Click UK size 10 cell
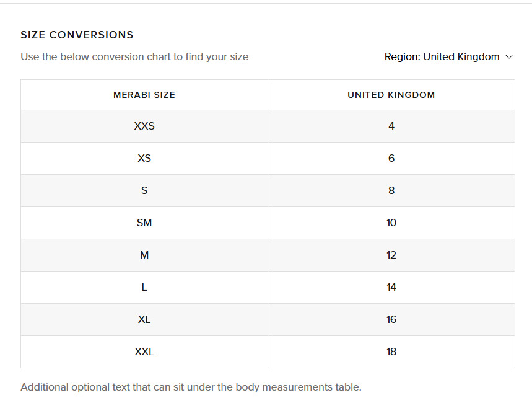Viewport: 532px width, 411px height. pyautogui.click(x=391, y=223)
